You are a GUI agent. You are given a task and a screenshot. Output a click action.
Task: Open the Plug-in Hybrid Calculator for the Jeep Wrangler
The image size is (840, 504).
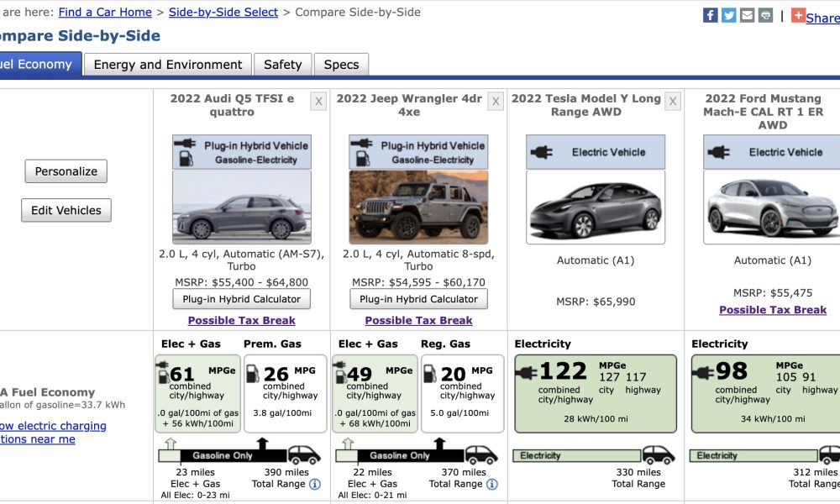point(419,299)
